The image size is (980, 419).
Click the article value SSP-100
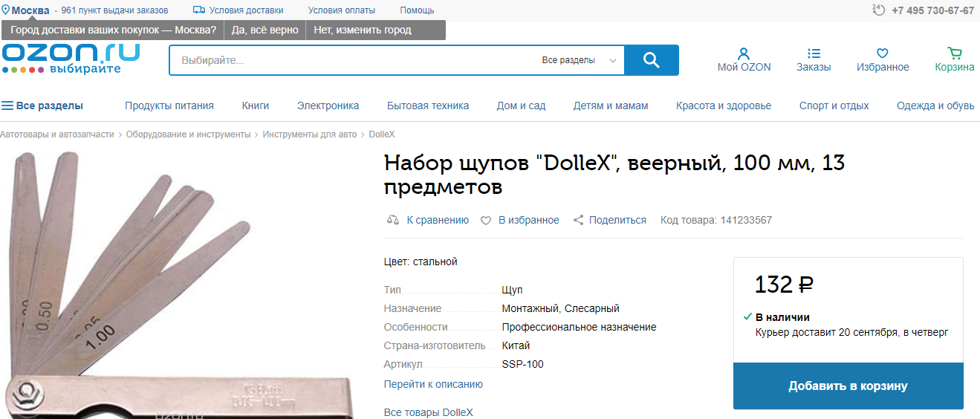522,364
